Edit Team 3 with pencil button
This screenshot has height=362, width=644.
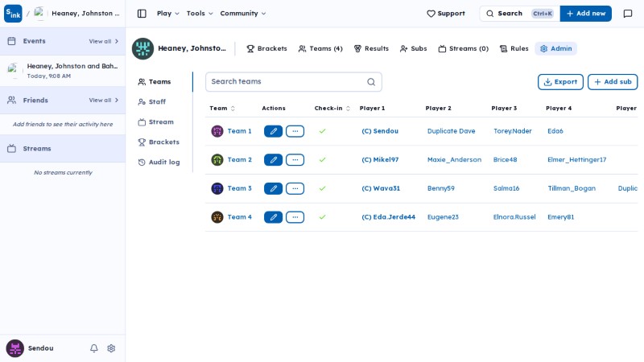(273, 188)
